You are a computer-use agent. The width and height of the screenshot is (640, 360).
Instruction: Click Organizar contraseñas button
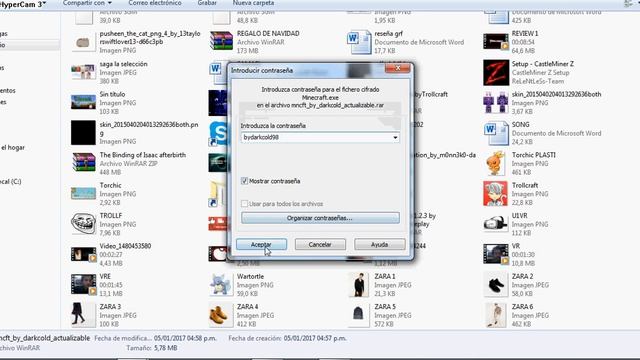pos(320,218)
